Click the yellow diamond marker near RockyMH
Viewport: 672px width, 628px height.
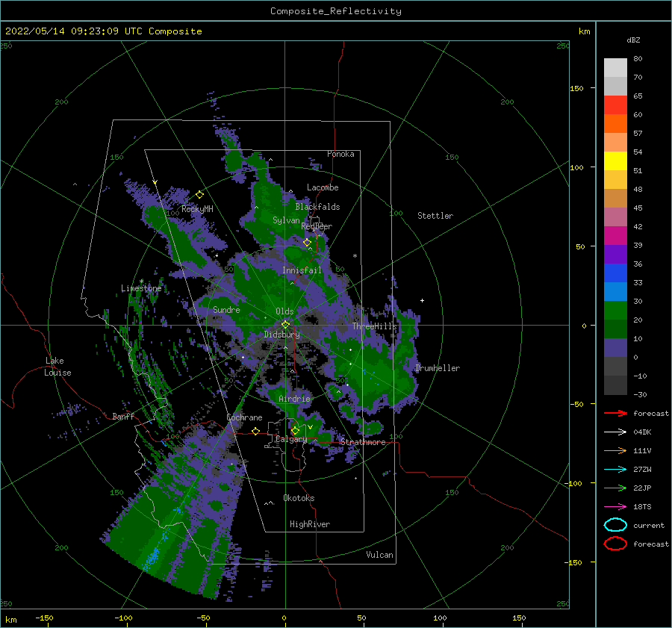pyautogui.click(x=199, y=195)
